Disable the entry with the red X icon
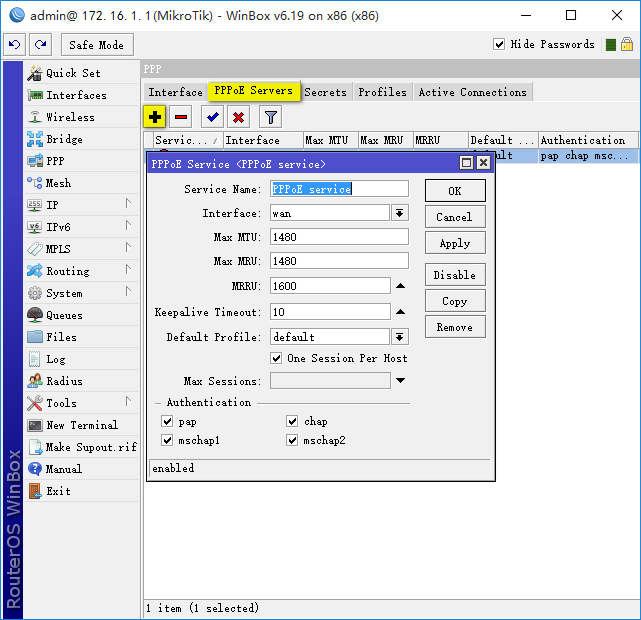 (x=239, y=117)
